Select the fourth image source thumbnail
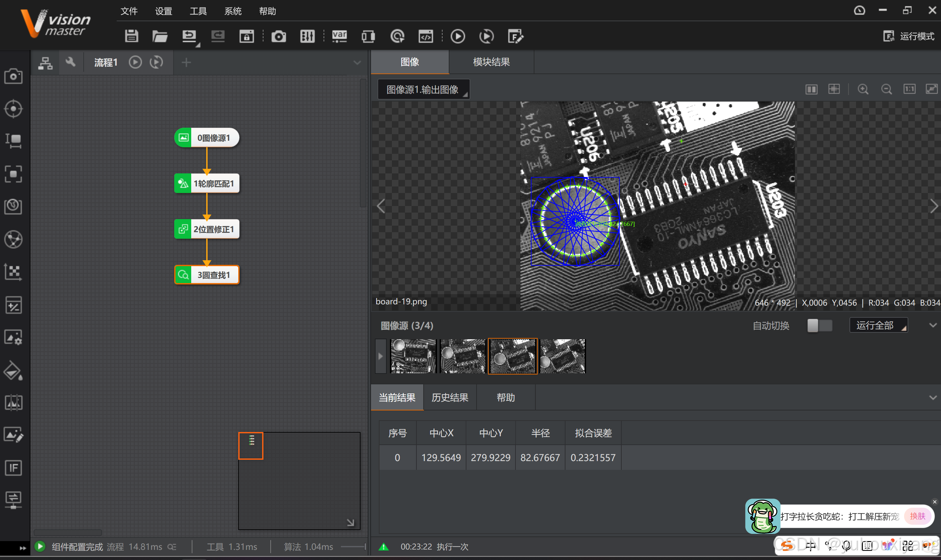This screenshot has height=560, width=941. 562,356
